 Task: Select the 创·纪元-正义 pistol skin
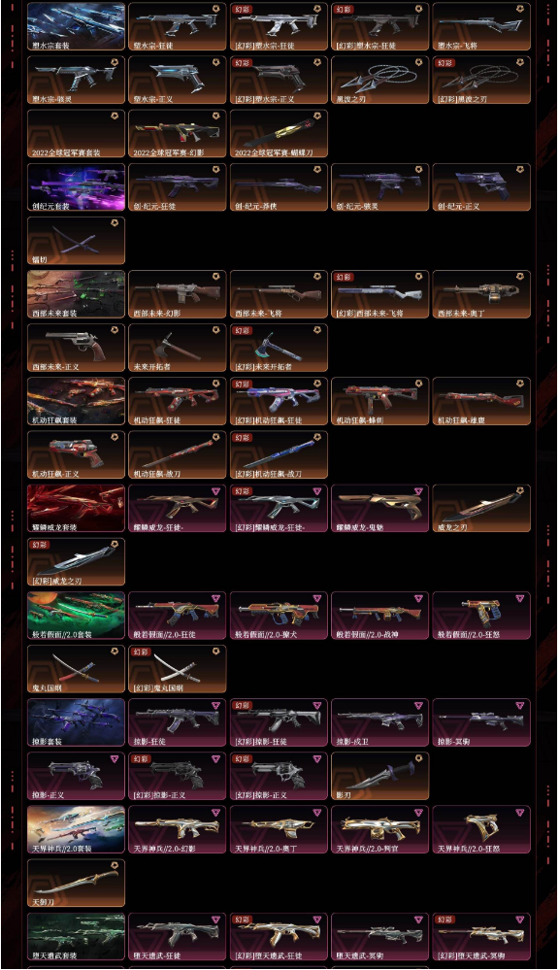pos(480,187)
